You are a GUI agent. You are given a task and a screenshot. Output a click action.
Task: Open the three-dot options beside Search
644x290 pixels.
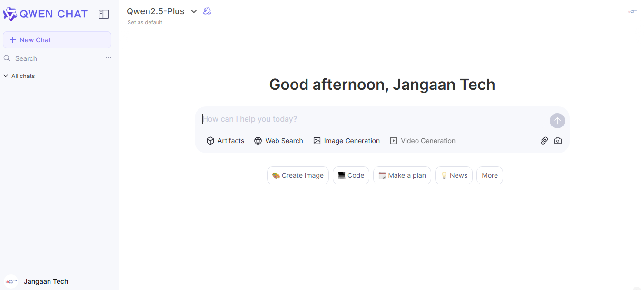[109, 58]
